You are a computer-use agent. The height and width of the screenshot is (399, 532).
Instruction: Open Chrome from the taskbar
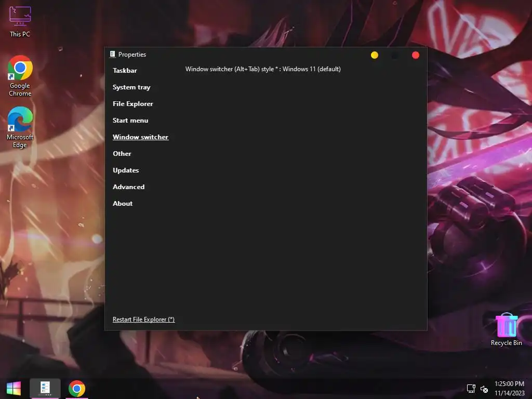[x=77, y=389]
